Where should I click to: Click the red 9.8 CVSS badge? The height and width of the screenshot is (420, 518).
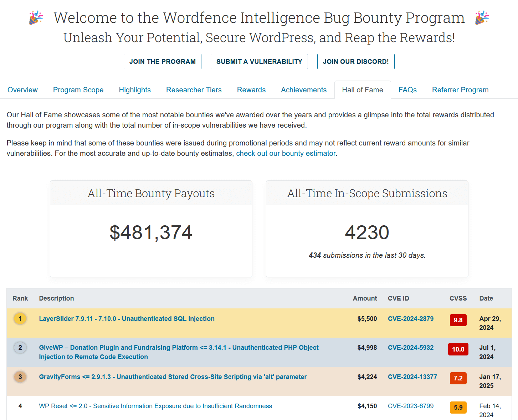click(458, 320)
